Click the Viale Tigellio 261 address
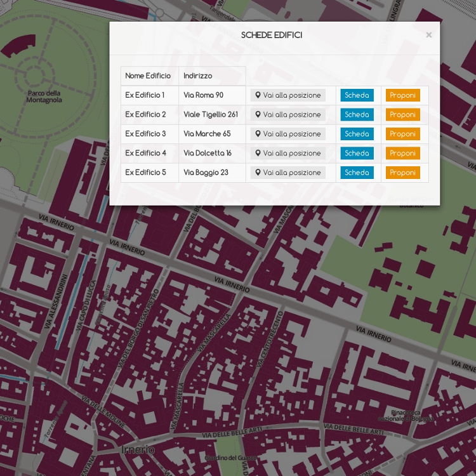476x476 pixels. pos(211,115)
